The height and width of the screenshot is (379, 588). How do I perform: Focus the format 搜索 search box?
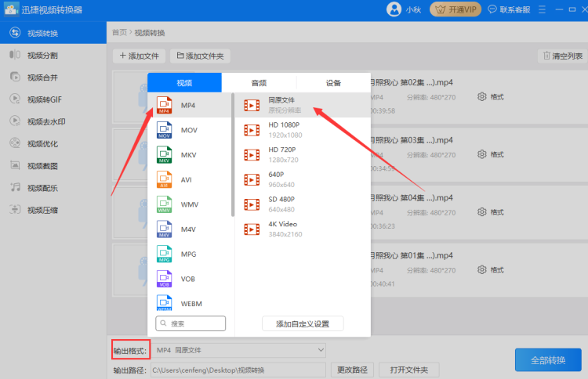(191, 323)
